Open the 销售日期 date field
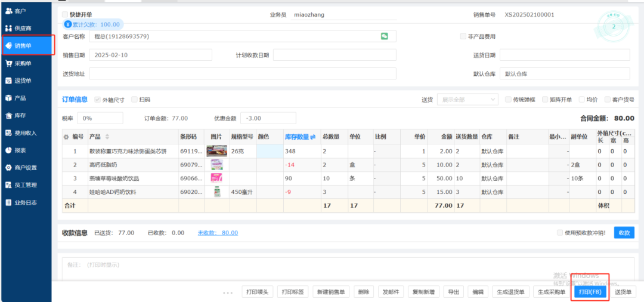Screen dimensions: 644x302 click(x=150, y=55)
